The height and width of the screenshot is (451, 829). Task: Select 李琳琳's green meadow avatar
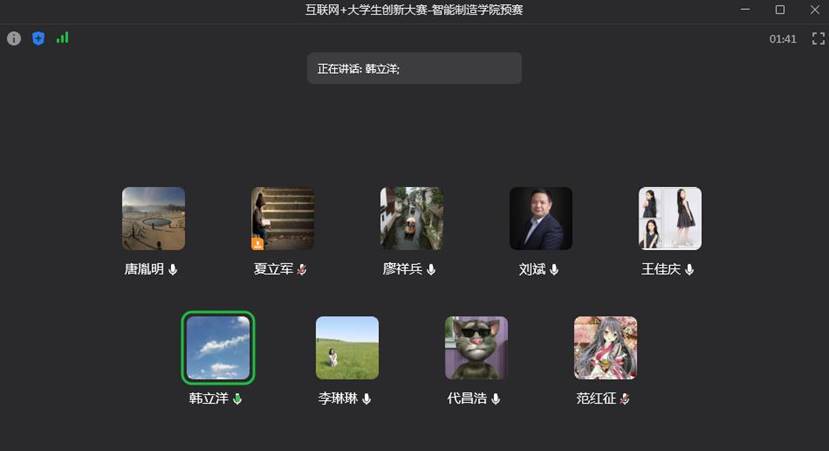coord(347,347)
